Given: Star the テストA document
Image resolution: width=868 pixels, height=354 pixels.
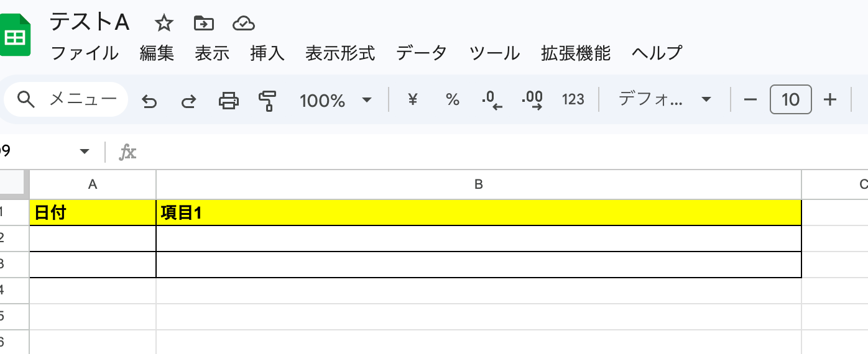Looking at the screenshot, I should pos(164,24).
